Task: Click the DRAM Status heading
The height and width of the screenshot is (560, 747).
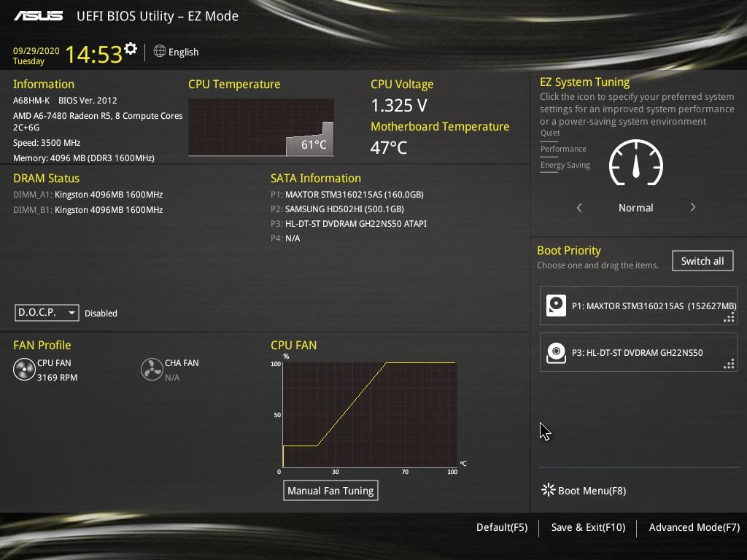Action: tap(46, 178)
